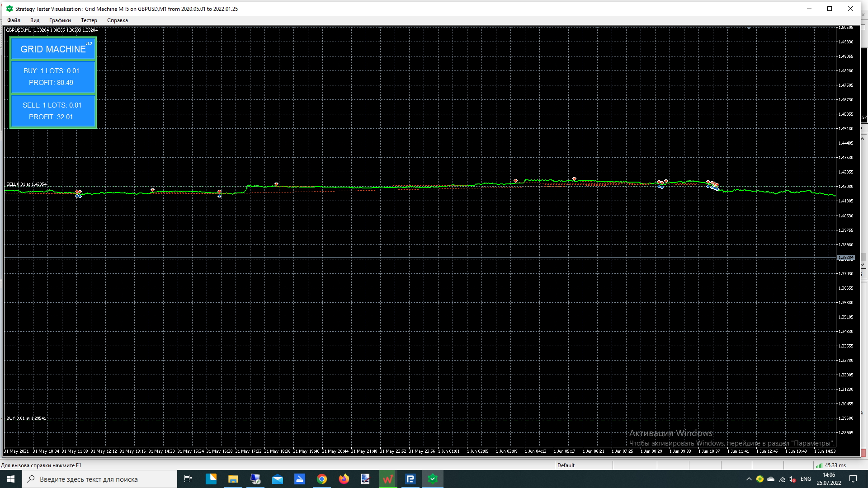Click the SELL 0.01 at 1.42054 order label
This screenshot has width=868, height=488.
(26, 184)
